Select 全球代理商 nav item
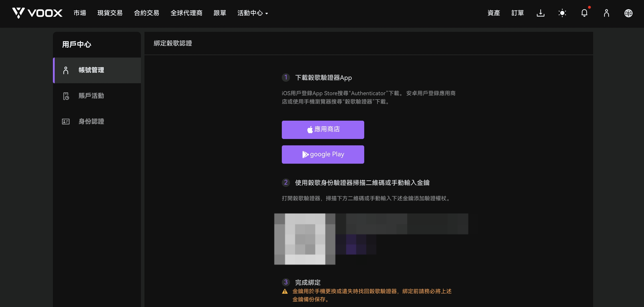Viewport: 644px width, 307px height. (186, 13)
